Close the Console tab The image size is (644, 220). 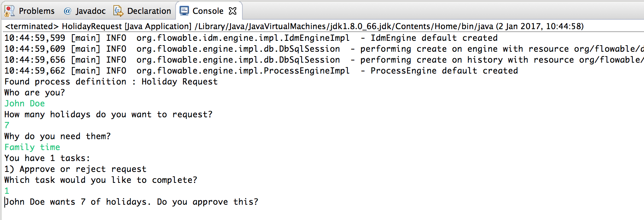coord(233,11)
